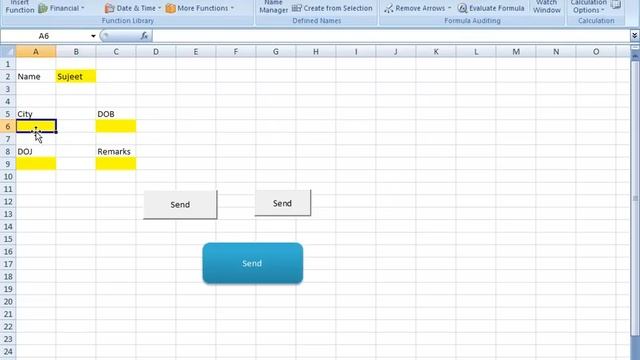
Task: Select row 9 header
Action: pyautogui.click(x=8, y=164)
